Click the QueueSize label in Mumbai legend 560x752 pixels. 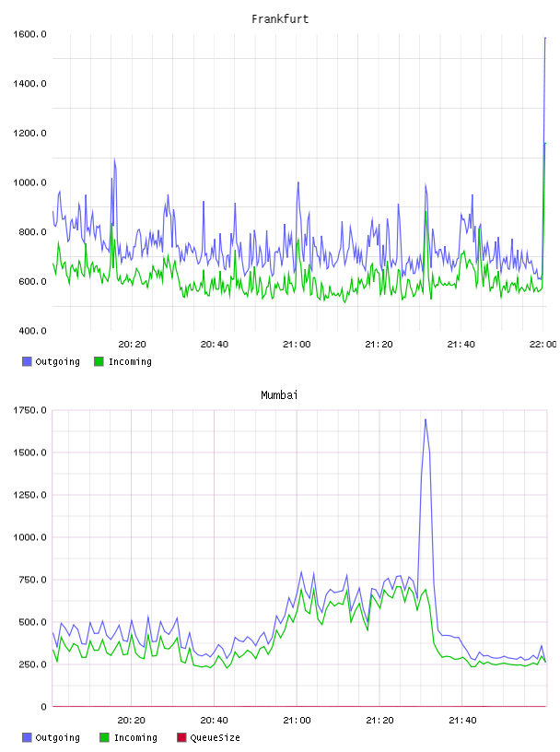point(215,737)
